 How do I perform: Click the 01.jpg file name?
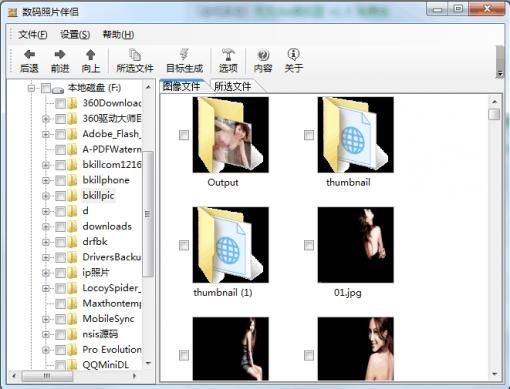click(x=348, y=293)
